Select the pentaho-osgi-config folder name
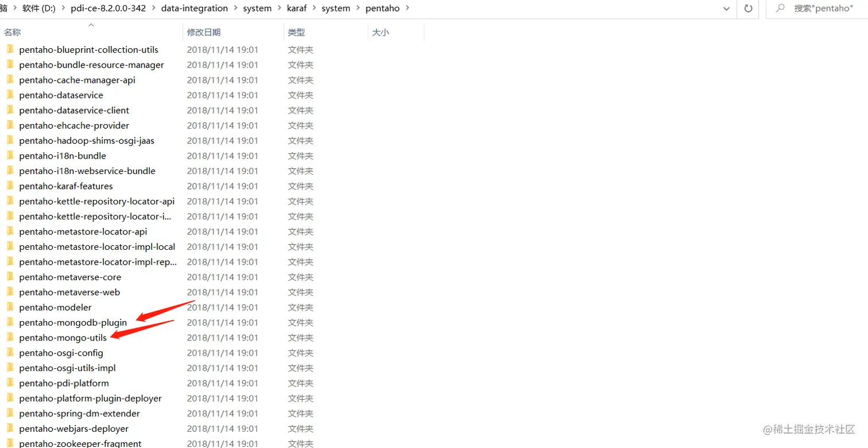 61,353
